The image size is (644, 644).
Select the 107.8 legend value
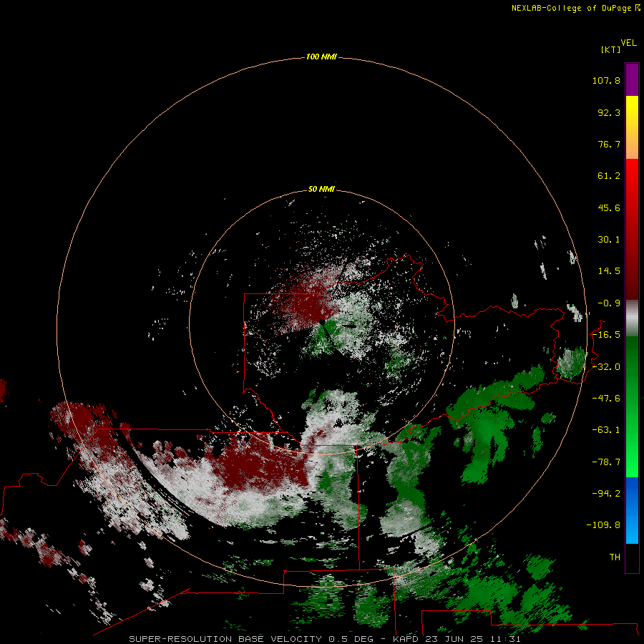606,80
